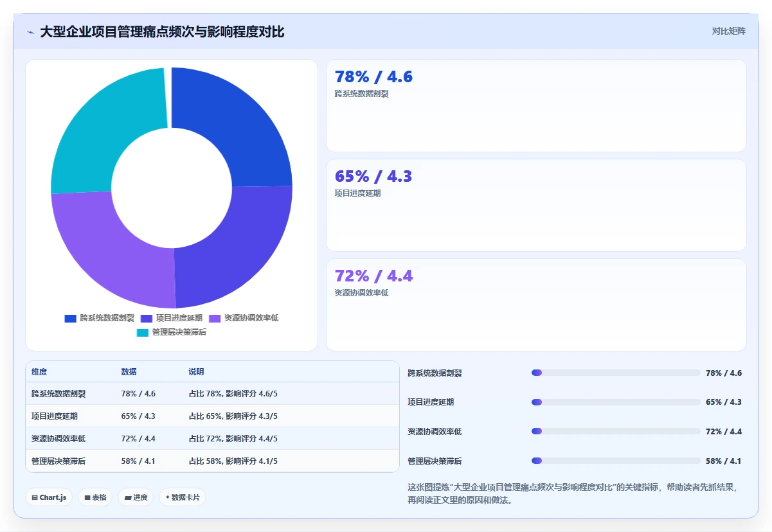Click the 数据 column header
Image resolution: width=772 pixels, height=532 pixels.
click(129, 372)
